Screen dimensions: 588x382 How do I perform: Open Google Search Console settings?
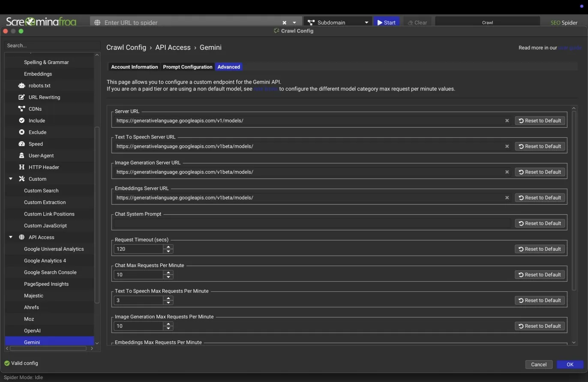pyautogui.click(x=50, y=272)
